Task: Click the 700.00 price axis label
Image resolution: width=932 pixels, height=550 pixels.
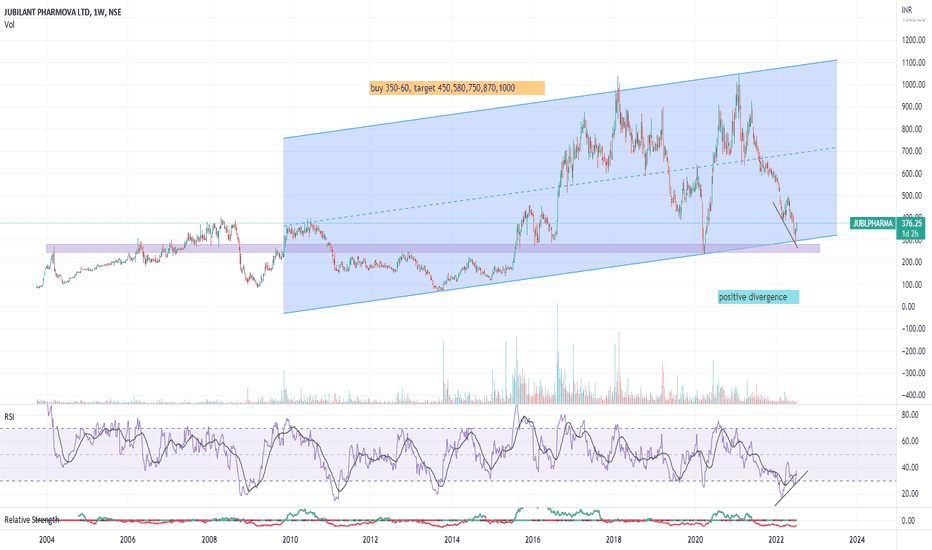Action: click(x=914, y=151)
